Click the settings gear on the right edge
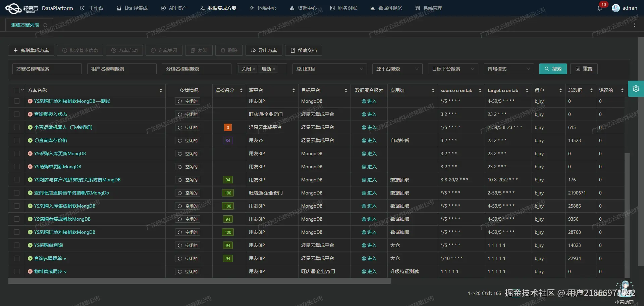644x306 pixels. tap(636, 89)
